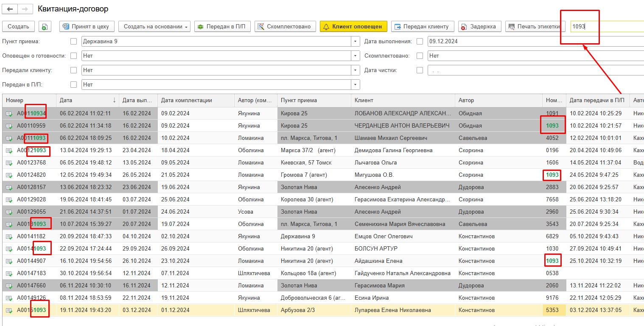Viewport: 644px width, 326px height.
Task: Select client Есина Ирина cell
Action: [x=403, y=298]
